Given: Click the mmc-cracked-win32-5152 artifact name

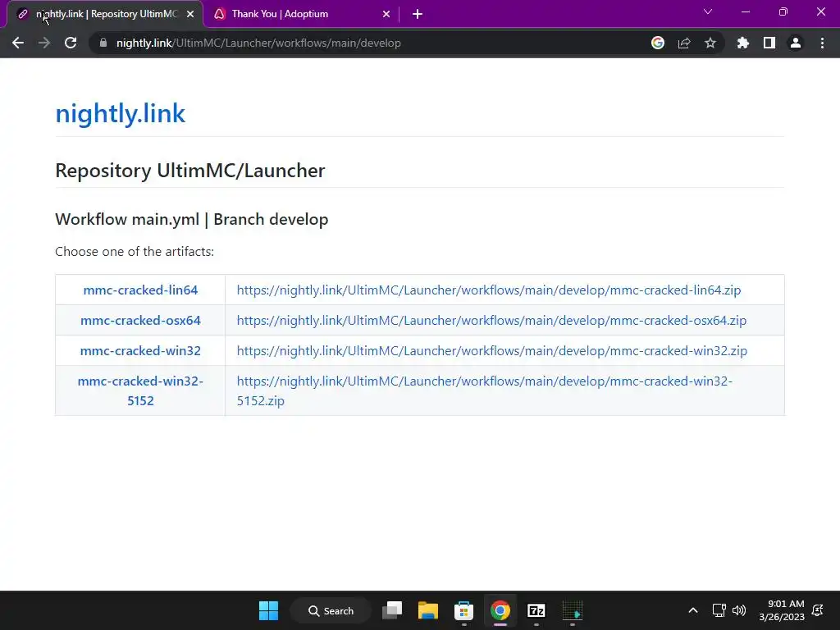Looking at the screenshot, I should click(140, 390).
